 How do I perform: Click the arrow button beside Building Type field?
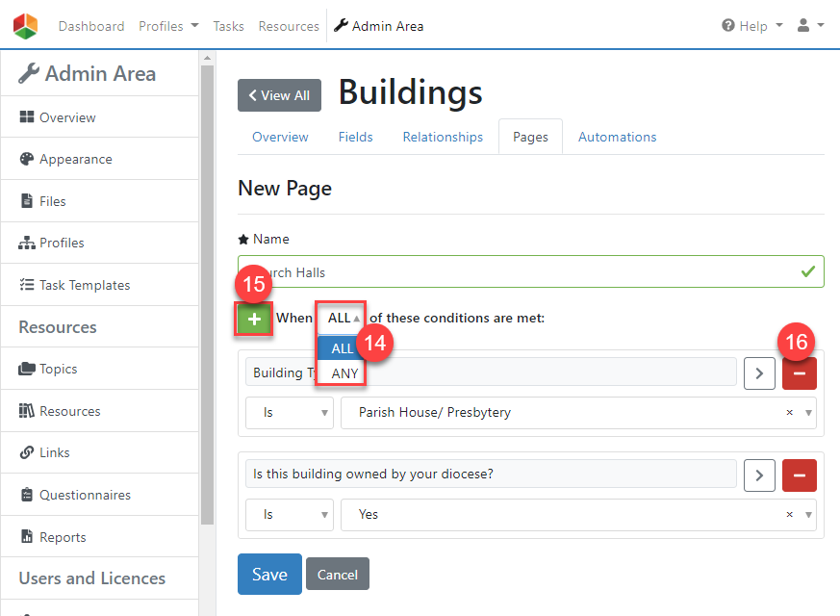tap(759, 372)
